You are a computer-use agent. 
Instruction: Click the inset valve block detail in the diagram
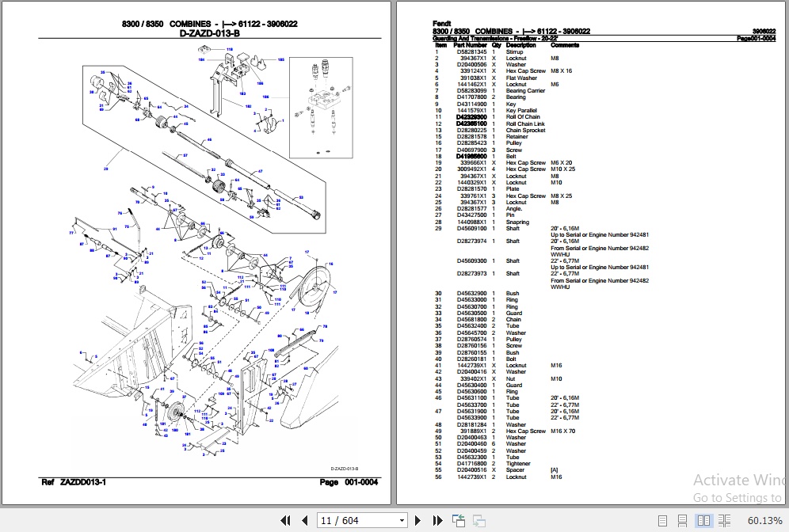click(x=321, y=107)
